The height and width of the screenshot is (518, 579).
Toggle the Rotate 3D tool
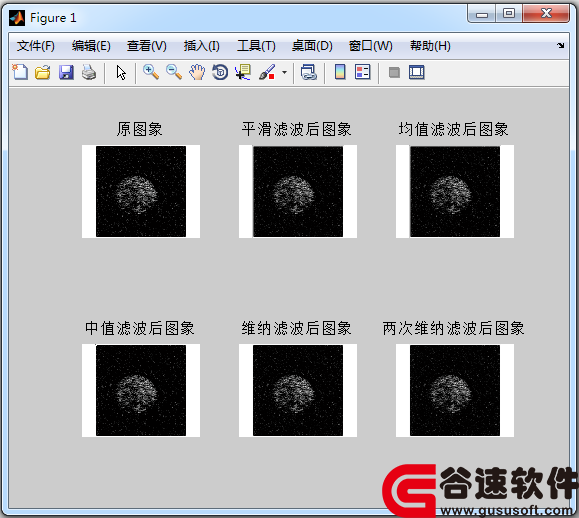pos(220,72)
